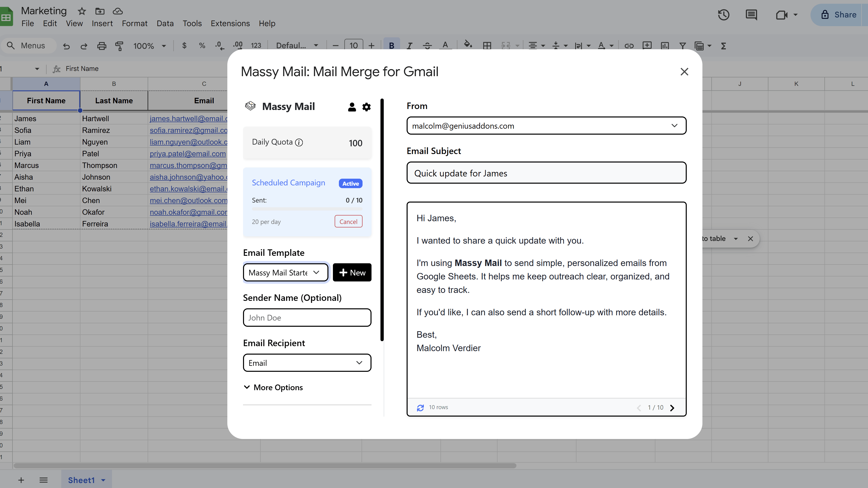Click the insert link icon
Image resolution: width=868 pixels, height=488 pixels.
pyautogui.click(x=629, y=46)
